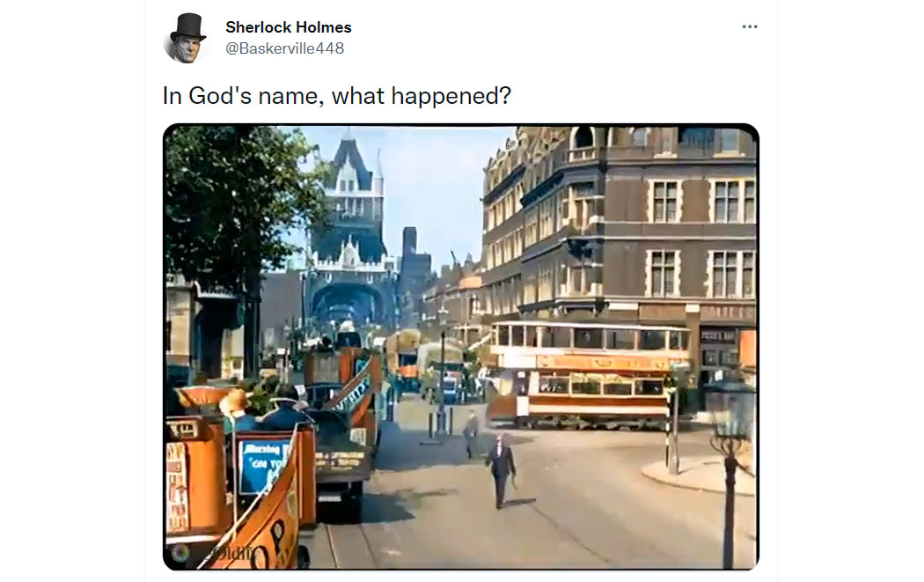This screenshot has width=924, height=582.
Task: Select the tweet text 'In God's name, what happened?'
Action: pyautogui.click(x=336, y=96)
